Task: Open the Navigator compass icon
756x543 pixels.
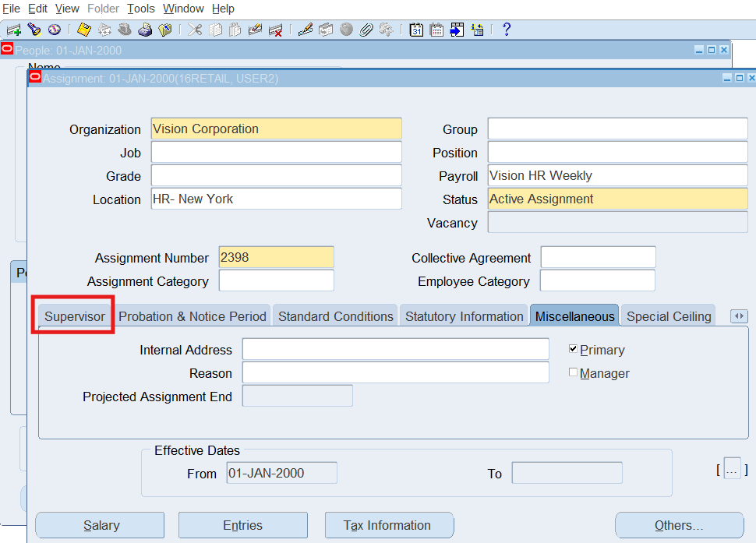Action: point(54,30)
